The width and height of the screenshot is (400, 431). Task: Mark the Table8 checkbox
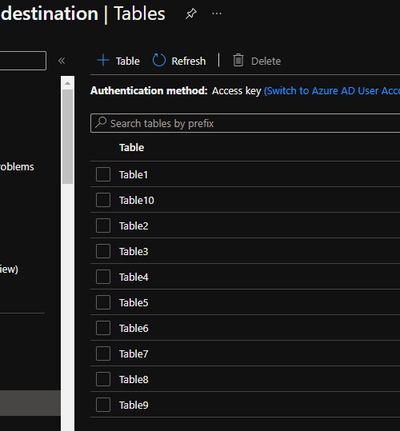click(x=103, y=379)
